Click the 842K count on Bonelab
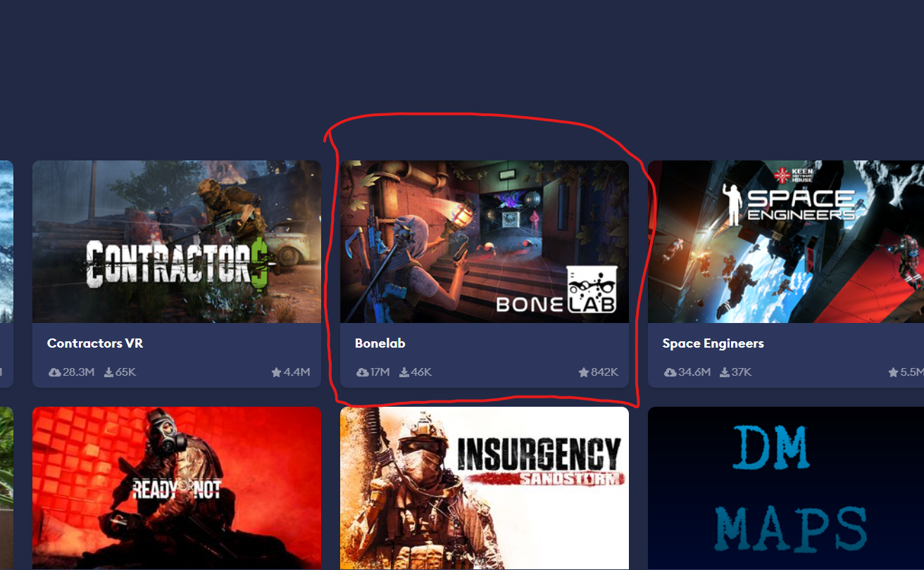 pyautogui.click(x=604, y=372)
